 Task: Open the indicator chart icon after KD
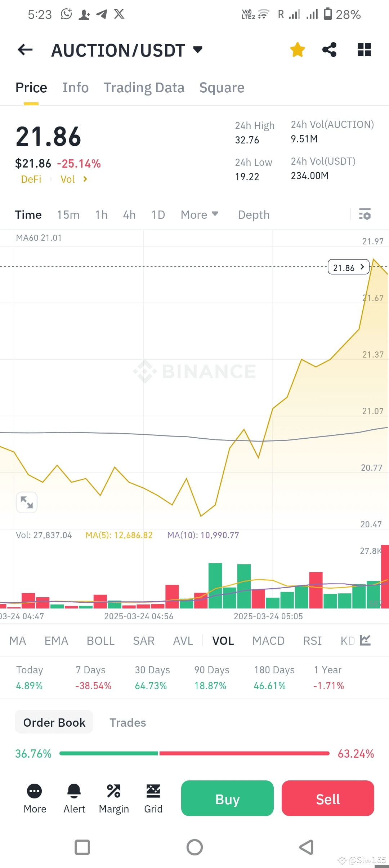click(365, 641)
